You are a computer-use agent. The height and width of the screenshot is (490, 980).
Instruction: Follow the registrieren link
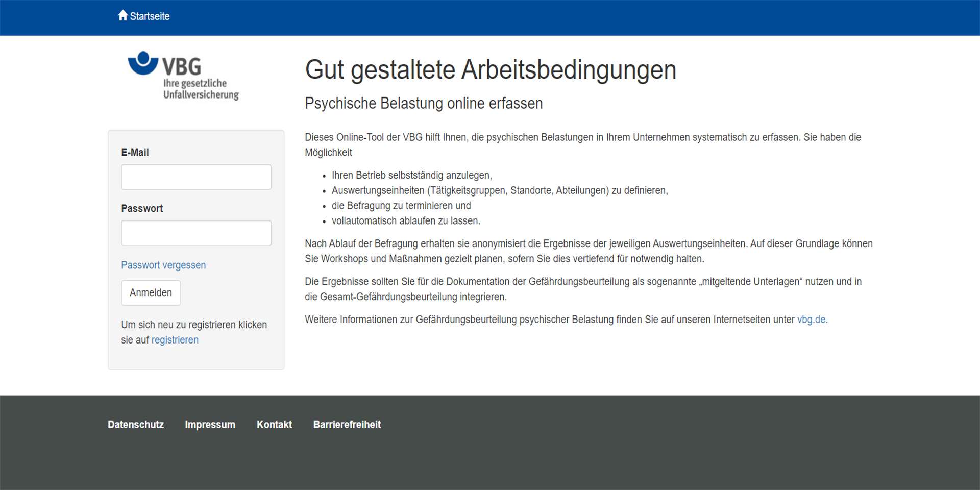pyautogui.click(x=175, y=339)
